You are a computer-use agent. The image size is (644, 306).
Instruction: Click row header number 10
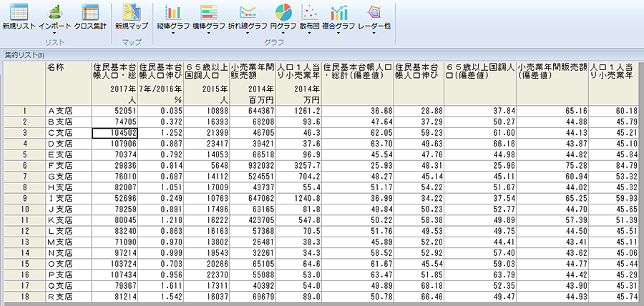point(24,209)
